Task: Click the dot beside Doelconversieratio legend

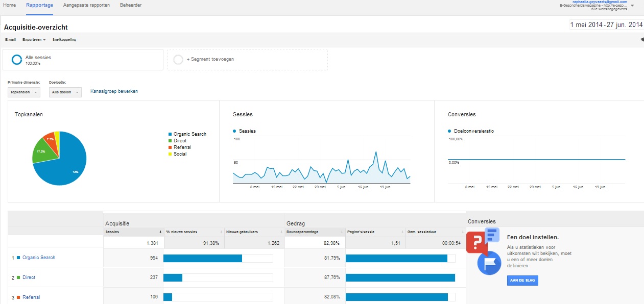Action: (x=450, y=131)
